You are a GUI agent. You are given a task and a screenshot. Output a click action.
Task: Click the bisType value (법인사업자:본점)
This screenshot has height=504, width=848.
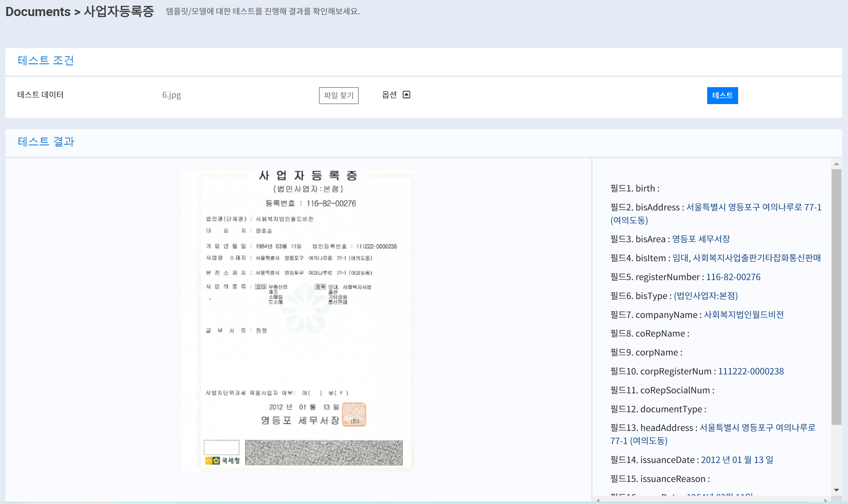pos(706,296)
